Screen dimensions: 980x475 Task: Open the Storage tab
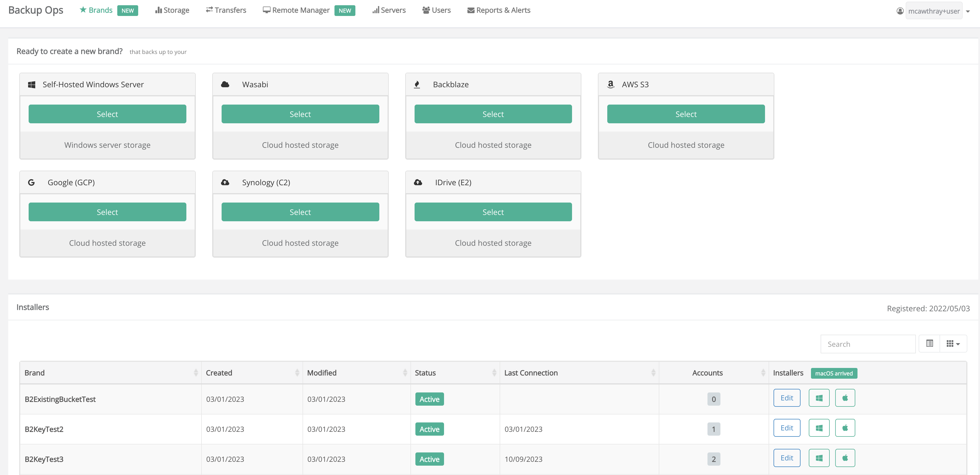tap(172, 10)
